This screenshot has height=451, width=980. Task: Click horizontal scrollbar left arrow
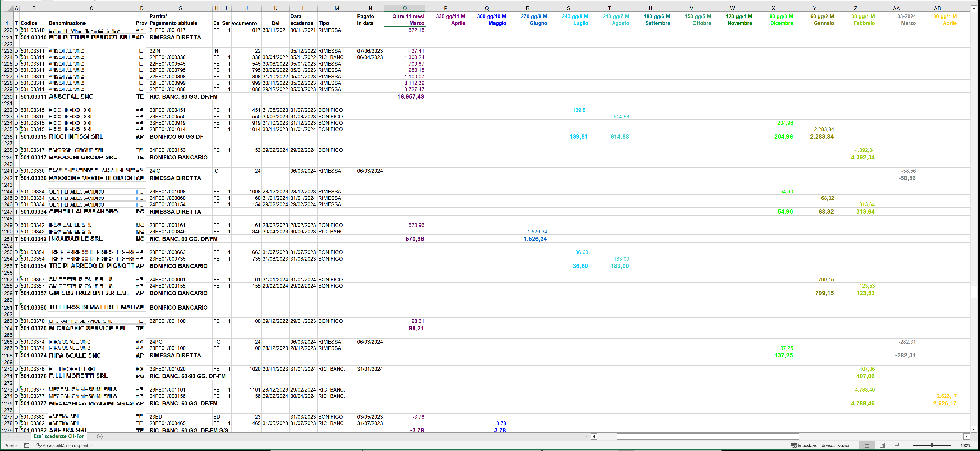point(594,437)
